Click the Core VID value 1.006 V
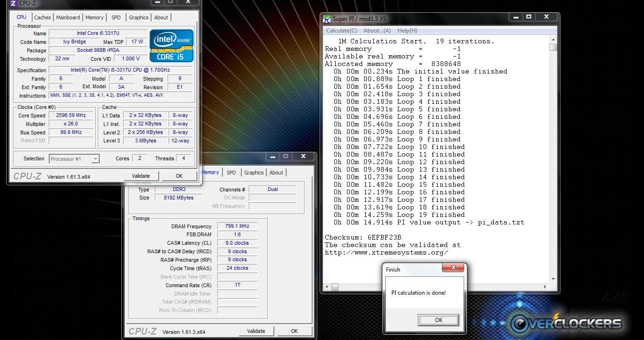Image resolution: width=644 pixels, height=340 pixels. [x=131, y=58]
